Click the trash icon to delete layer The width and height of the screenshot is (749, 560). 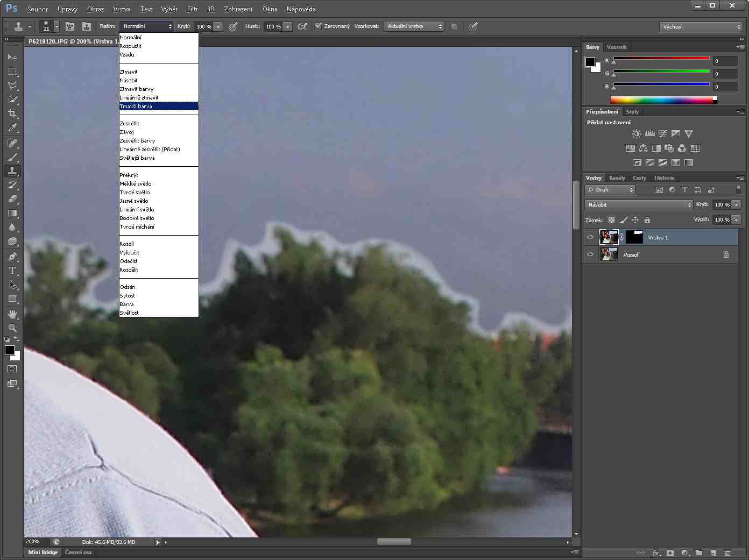[x=727, y=552]
